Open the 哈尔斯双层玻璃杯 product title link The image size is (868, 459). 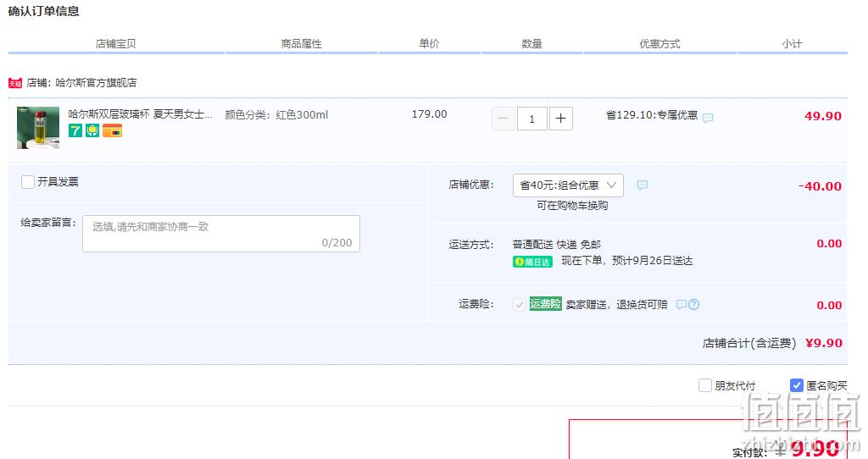pyautogui.click(x=140, y=114)
